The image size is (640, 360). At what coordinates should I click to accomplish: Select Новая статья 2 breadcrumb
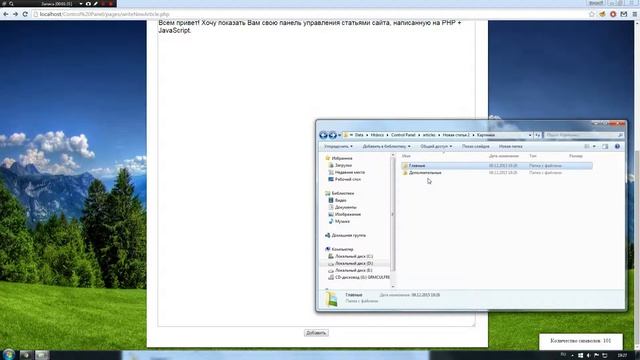click(456, 135)
